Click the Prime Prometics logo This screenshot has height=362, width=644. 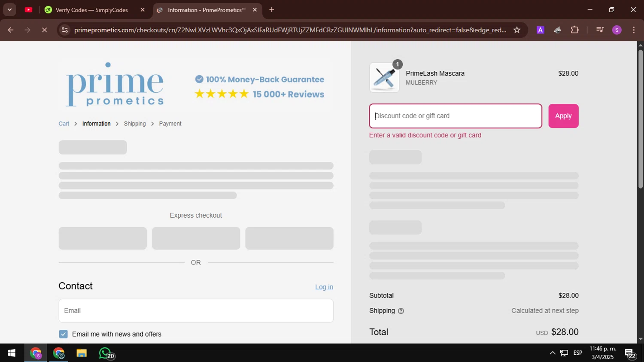click(115, 85)
